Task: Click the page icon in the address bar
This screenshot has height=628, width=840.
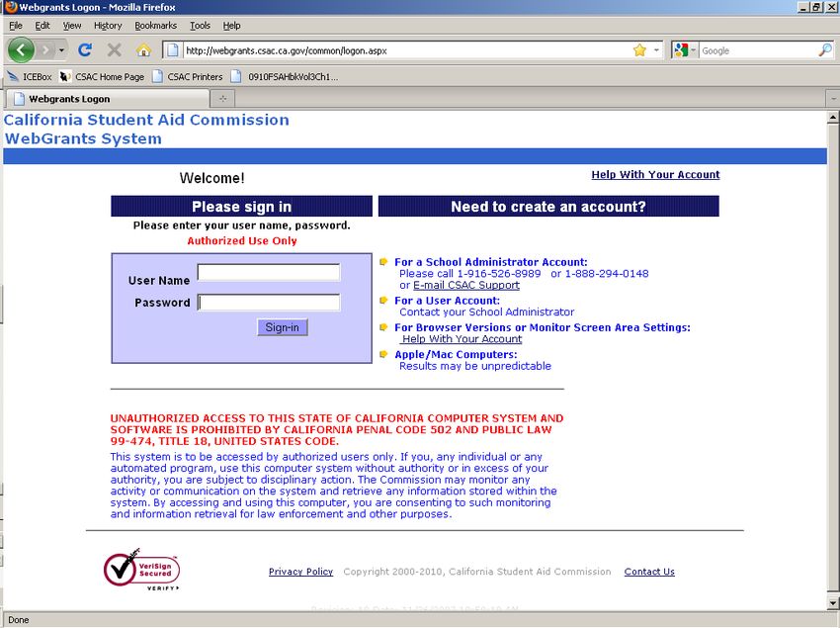Action: (172, 50)
